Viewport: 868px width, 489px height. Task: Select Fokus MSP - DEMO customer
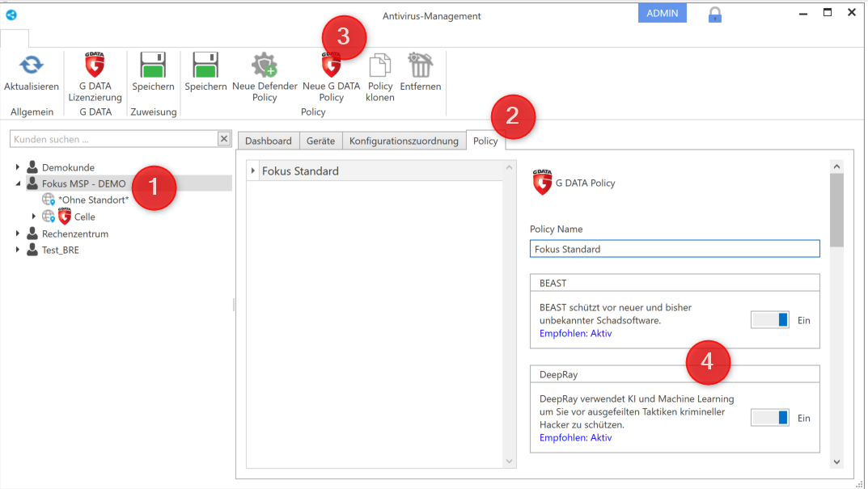[83, 183]
